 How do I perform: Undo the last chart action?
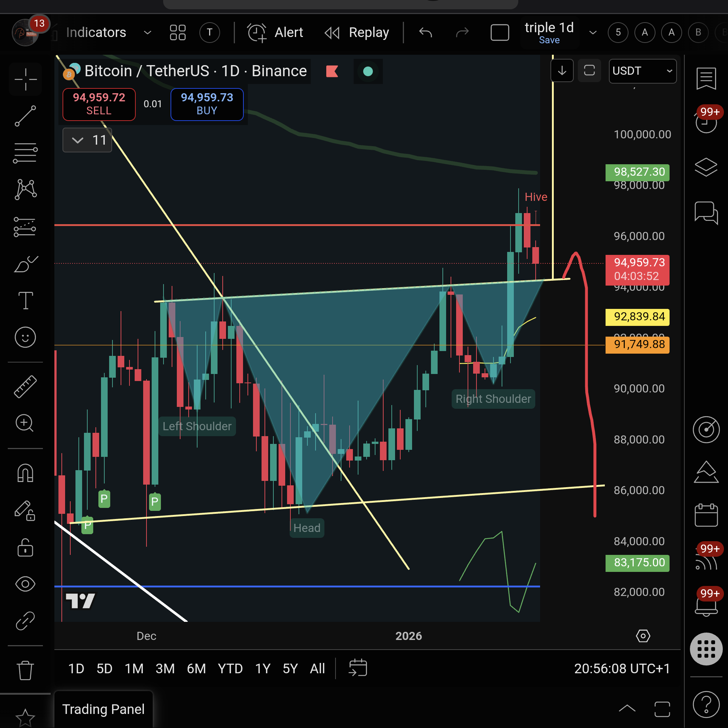(x=425, y=33)
